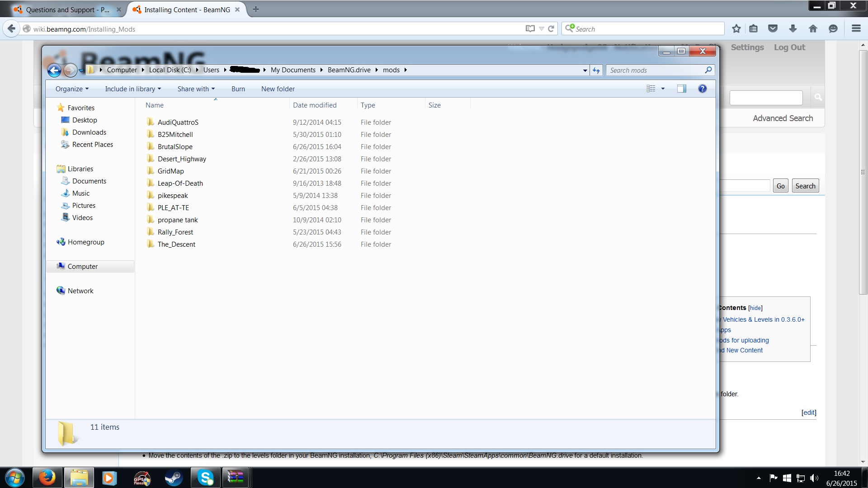Image resolution: width=868 pixels, height=488 pixels.
Task: Bookmark this page with the star icon
Action: click(x=736, y=29)
